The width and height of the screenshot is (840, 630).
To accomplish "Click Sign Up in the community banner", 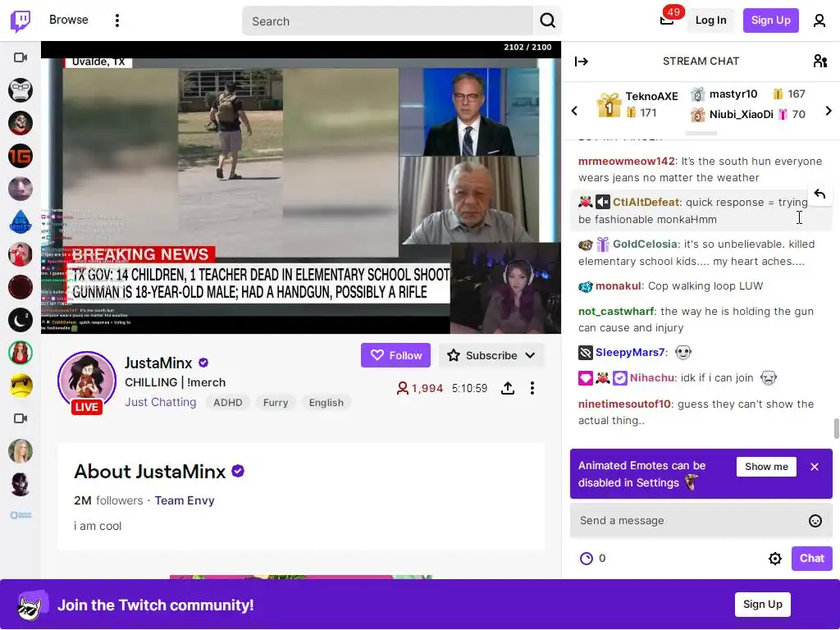I will [762, 605].
